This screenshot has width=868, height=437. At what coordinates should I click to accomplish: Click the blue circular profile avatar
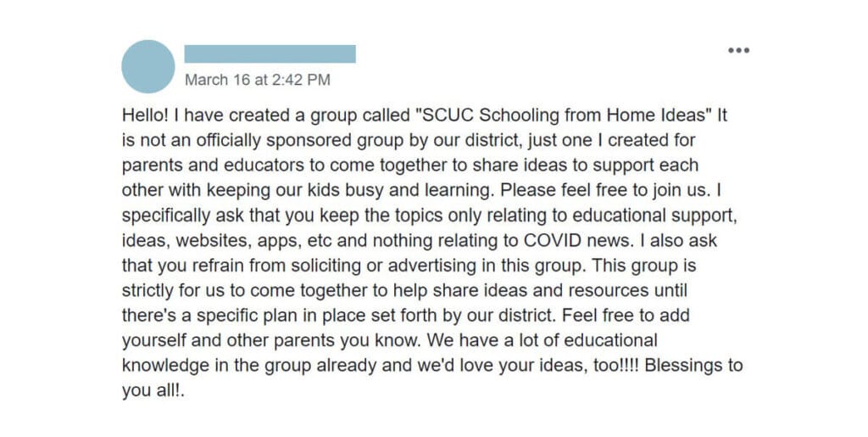(x=148, y=66)
